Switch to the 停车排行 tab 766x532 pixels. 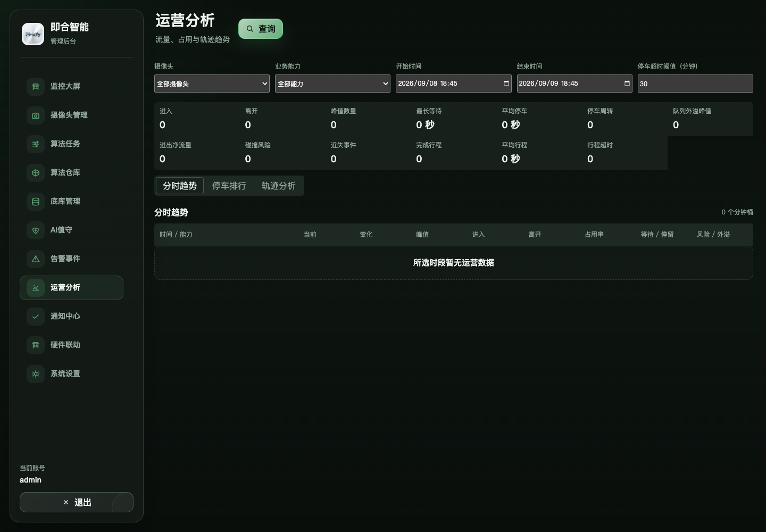click(229, 186)
